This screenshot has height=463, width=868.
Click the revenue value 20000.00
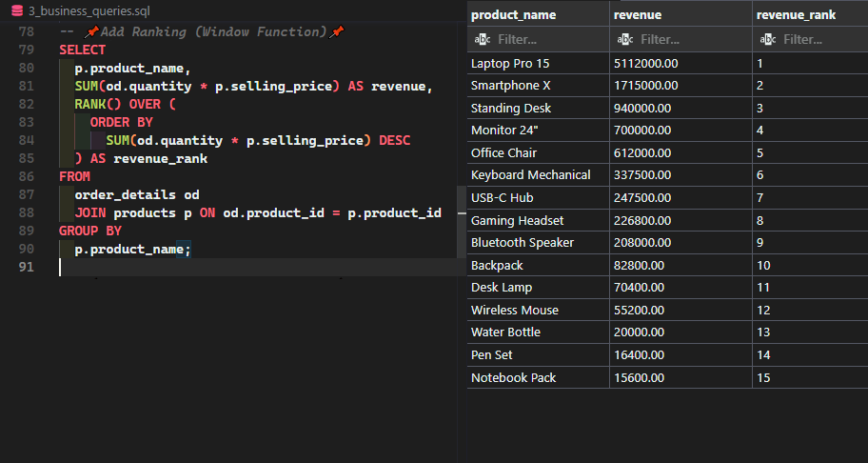point(639,332)
